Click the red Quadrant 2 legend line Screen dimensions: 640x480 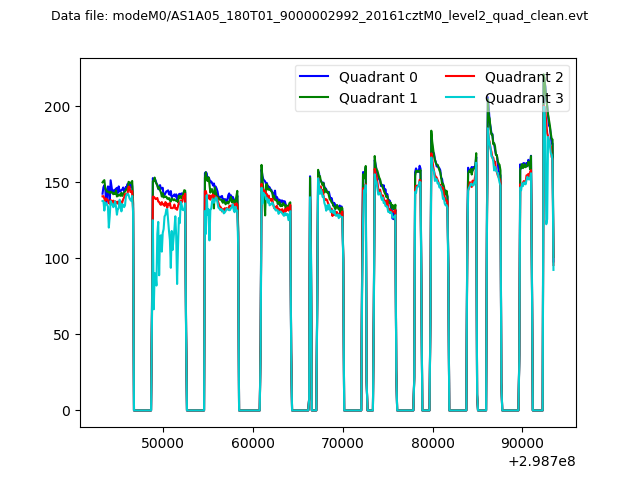tap(462, 78)
